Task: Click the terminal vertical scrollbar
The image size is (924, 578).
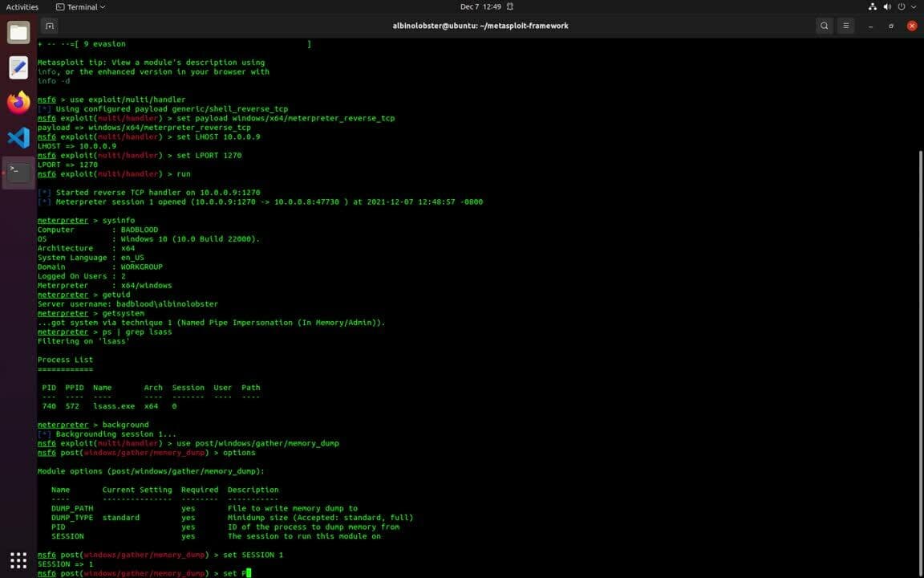Action: point(921,364)
